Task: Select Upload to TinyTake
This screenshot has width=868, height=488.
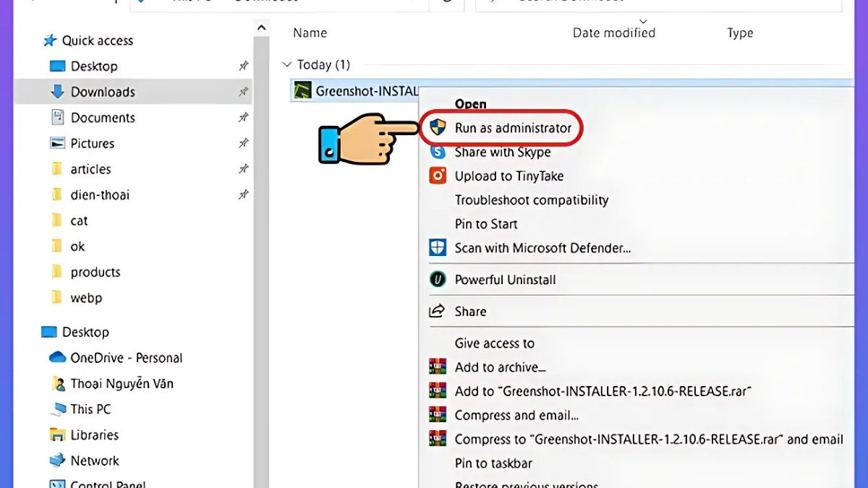Action: coord(509,176)
